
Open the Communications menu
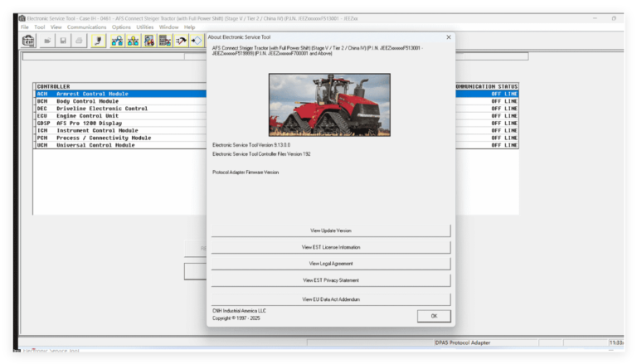(x=86, y=27)
